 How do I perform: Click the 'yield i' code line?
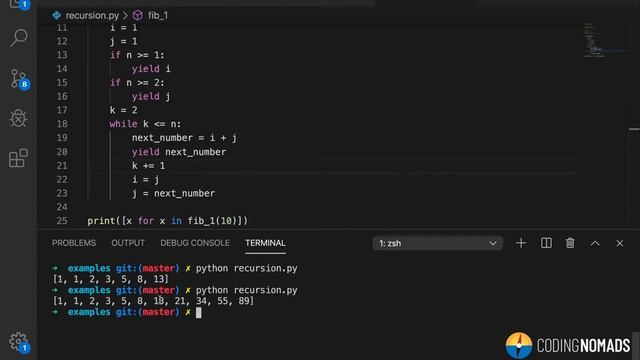(151, 69)
